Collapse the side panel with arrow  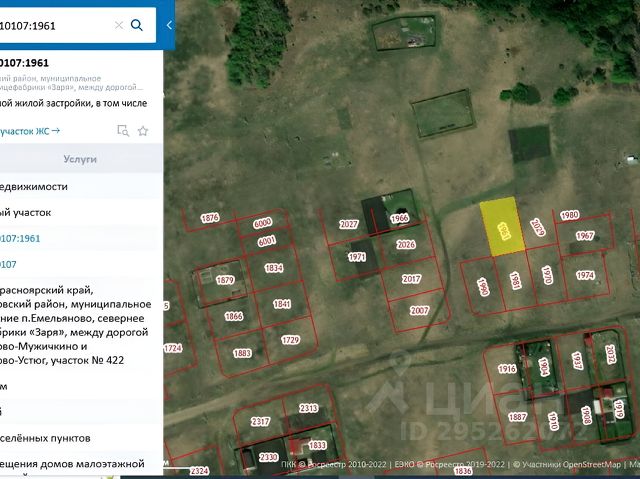point(169,25)
